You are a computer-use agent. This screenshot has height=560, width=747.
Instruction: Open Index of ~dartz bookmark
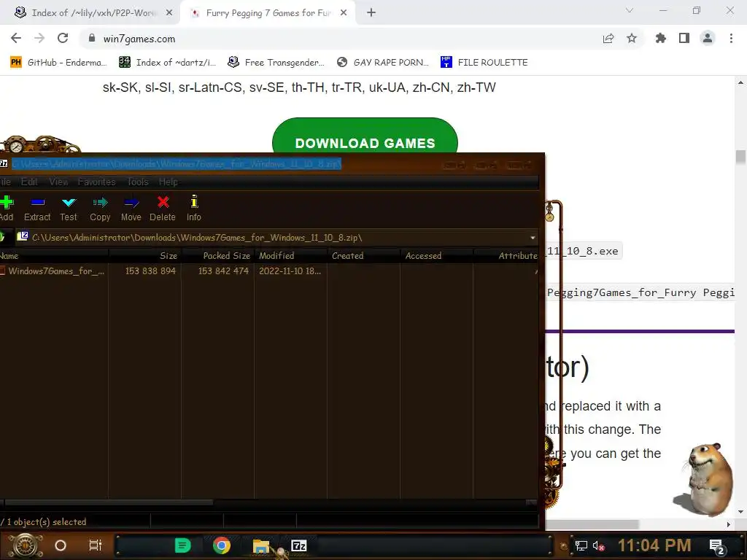pos(167,63)
